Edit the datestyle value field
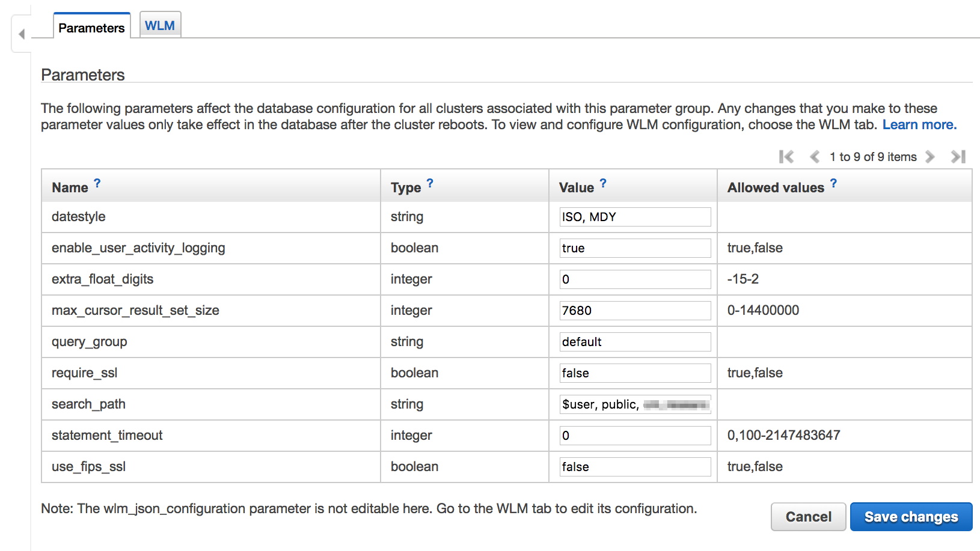 634,216
